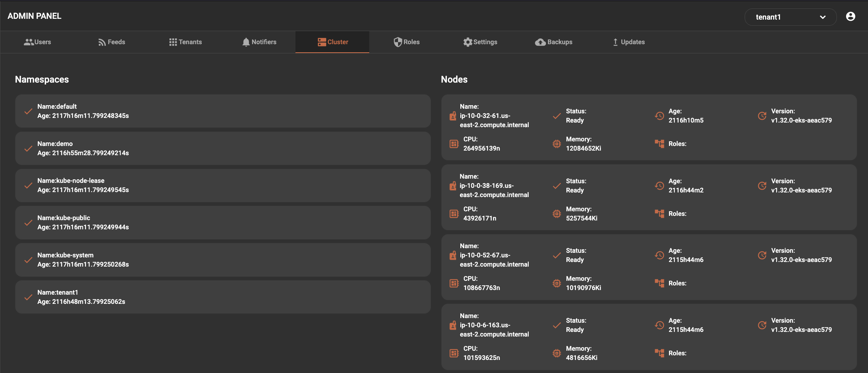Open the Feeds tab
868x373 pixels.
point(111,42)
